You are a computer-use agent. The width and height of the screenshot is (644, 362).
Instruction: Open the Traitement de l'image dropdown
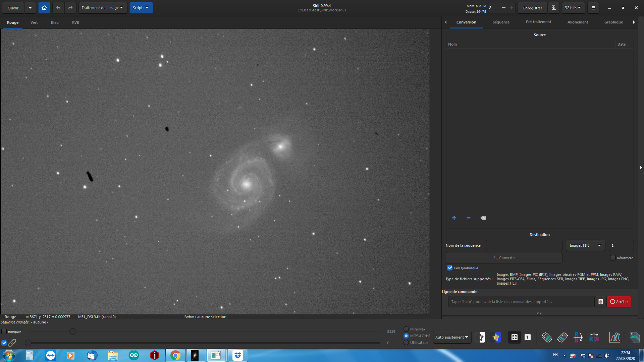102,8
